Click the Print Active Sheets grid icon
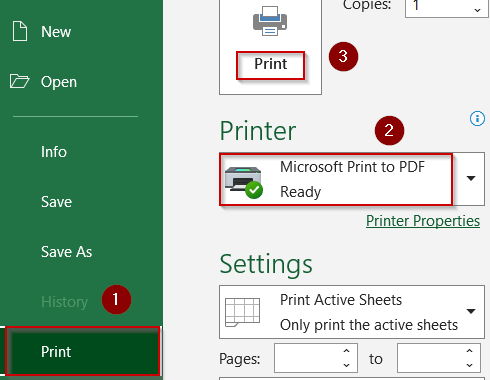Viewport: 490px width, 380px height. point(242,312)
